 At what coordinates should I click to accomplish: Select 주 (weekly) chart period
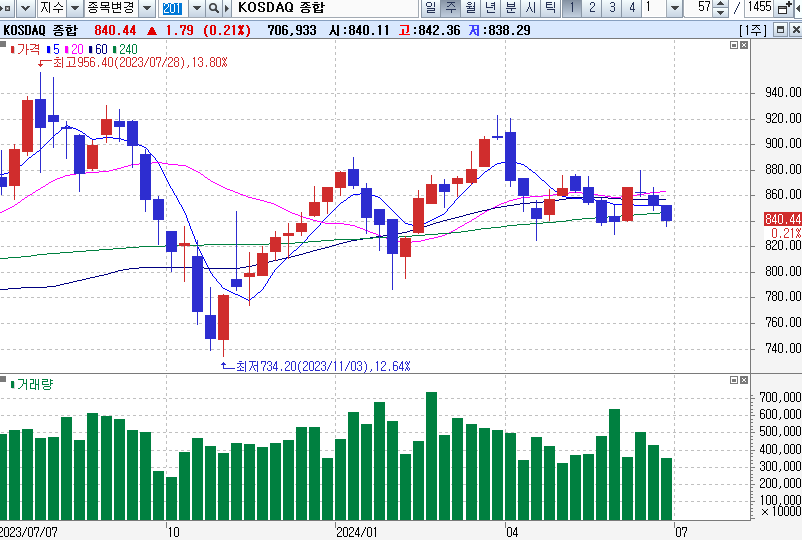tap(451, 8)
